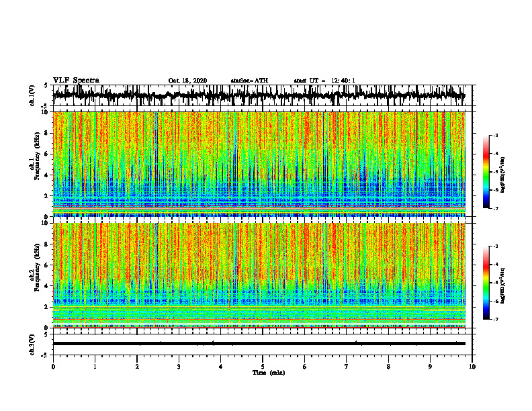532x411 pixels.
Task: Click time axis tick label '10'
Action: coord(472,367)
